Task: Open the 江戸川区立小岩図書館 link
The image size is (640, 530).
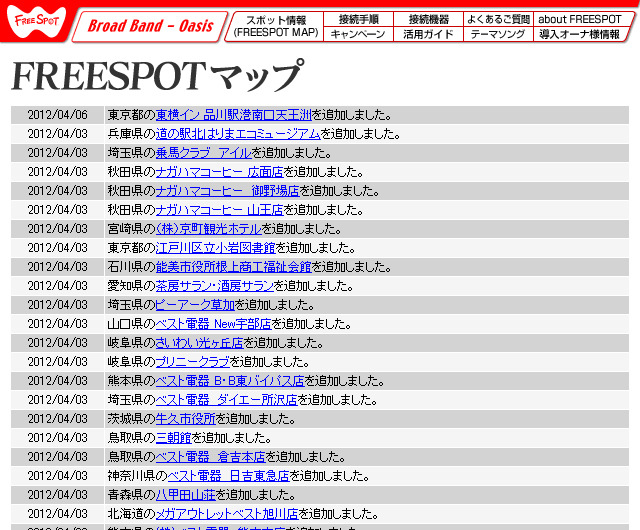Action: pyautogui.click(x=216, y=248)
